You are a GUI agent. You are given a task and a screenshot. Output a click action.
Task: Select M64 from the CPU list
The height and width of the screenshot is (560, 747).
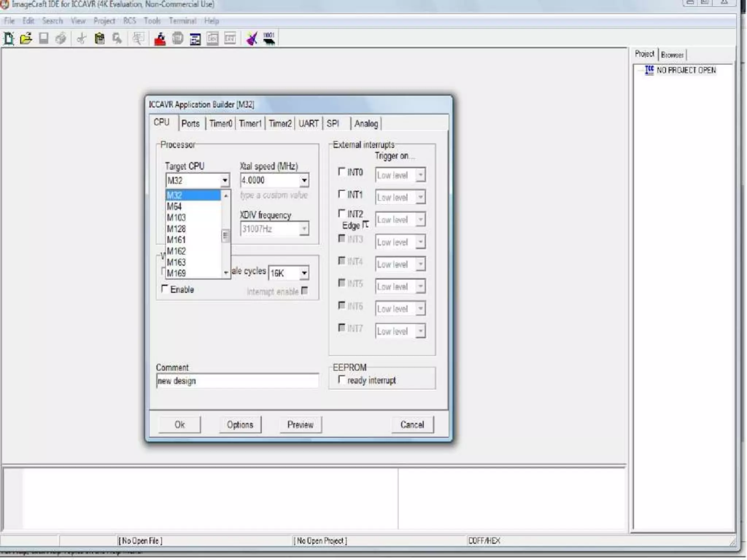click(193, 206)
